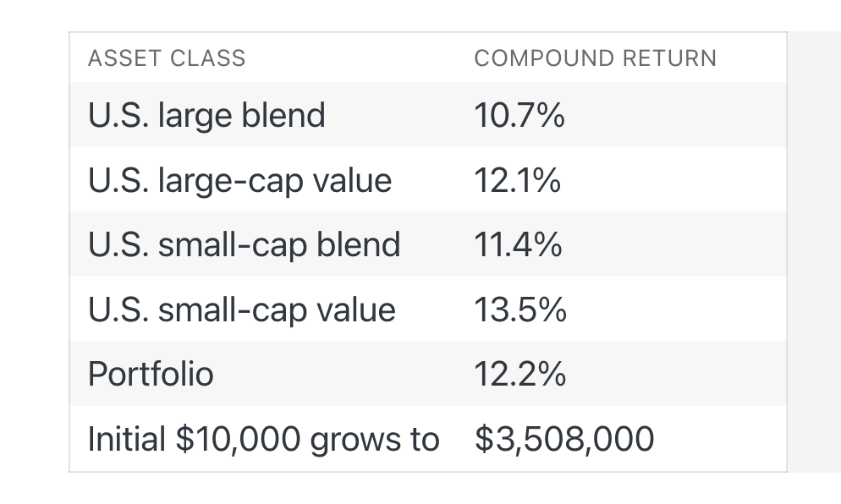Click empty space in Portfolio row

[x=676, y=374]
